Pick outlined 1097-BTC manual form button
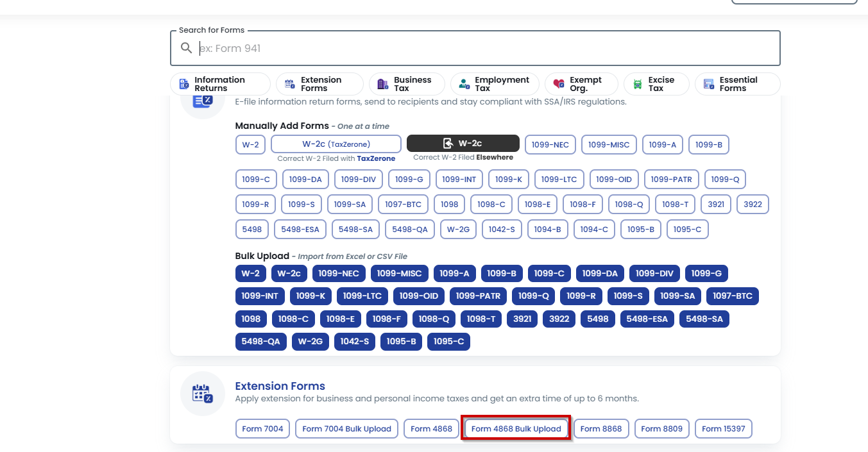 (403, 204)
